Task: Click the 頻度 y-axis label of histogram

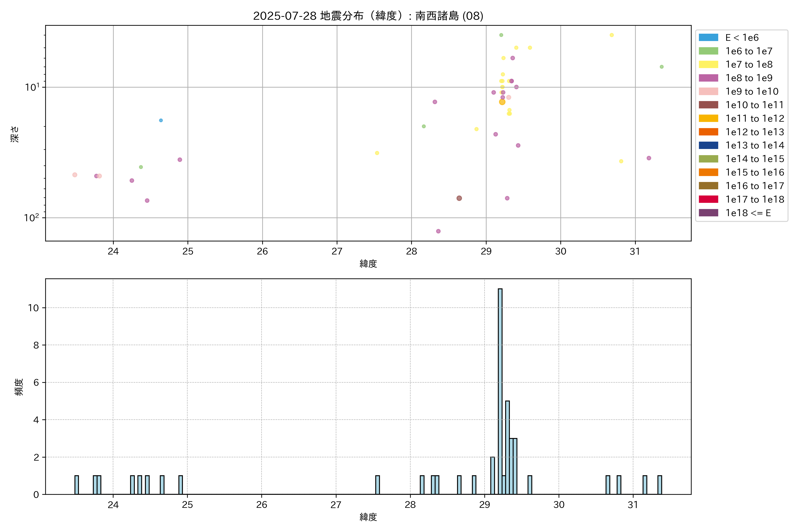Action: coord(19,387)
